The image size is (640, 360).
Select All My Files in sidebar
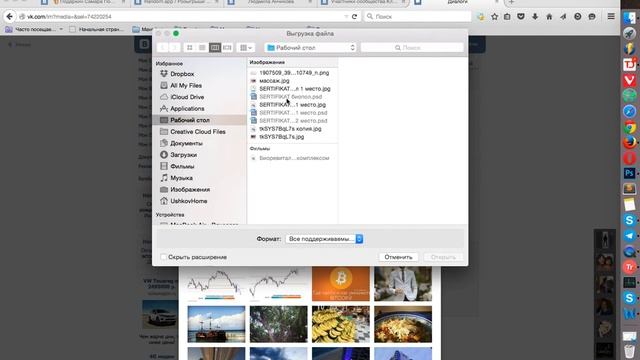point(186,85)
